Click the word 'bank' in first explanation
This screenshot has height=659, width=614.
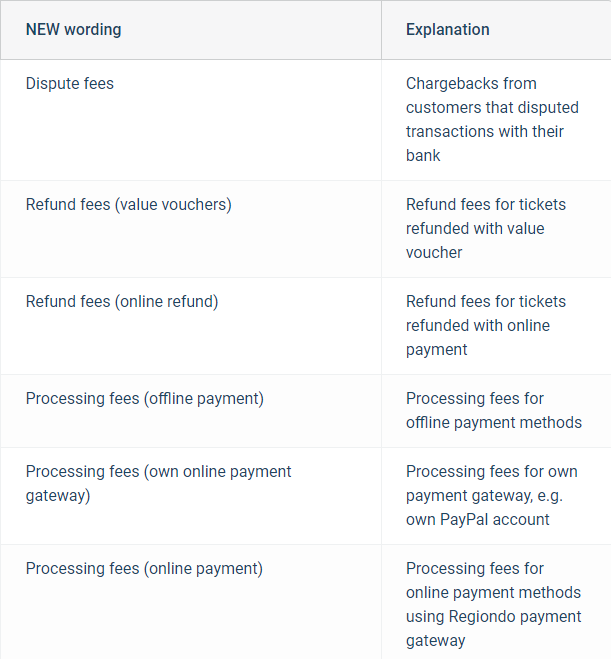click(x=423, y=156)
